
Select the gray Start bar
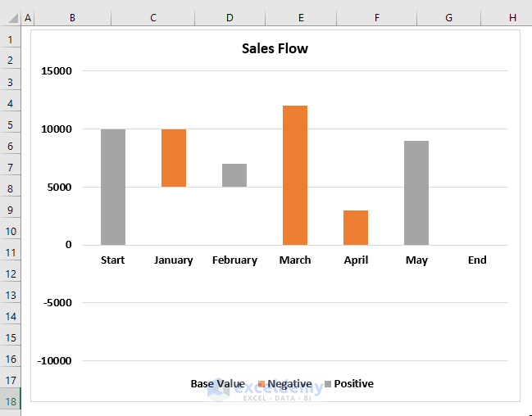click(113, 187)
